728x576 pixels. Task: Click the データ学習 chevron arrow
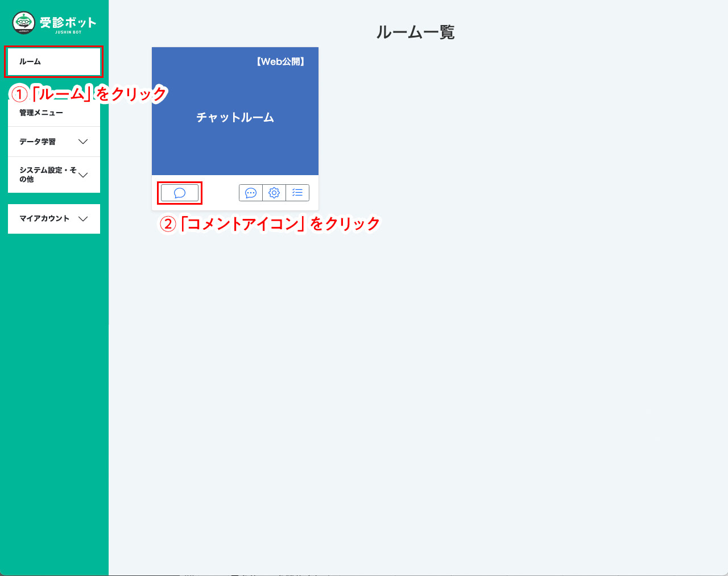[83, 142]
